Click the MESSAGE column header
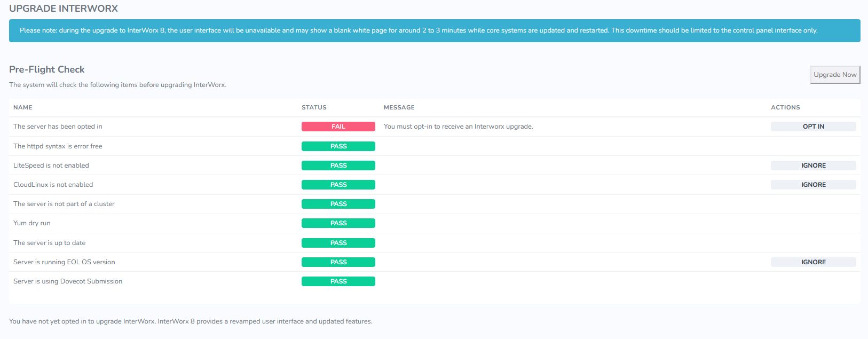 (x=399, y=107)
